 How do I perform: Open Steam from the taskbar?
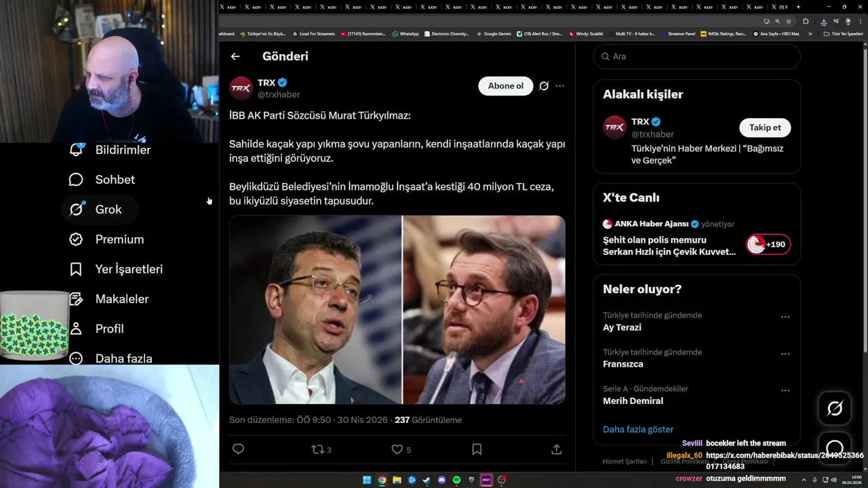point(427,480)
